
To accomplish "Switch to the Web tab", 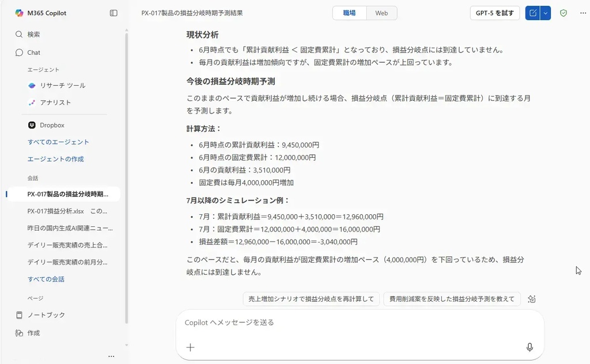I will tap(381, 13).
